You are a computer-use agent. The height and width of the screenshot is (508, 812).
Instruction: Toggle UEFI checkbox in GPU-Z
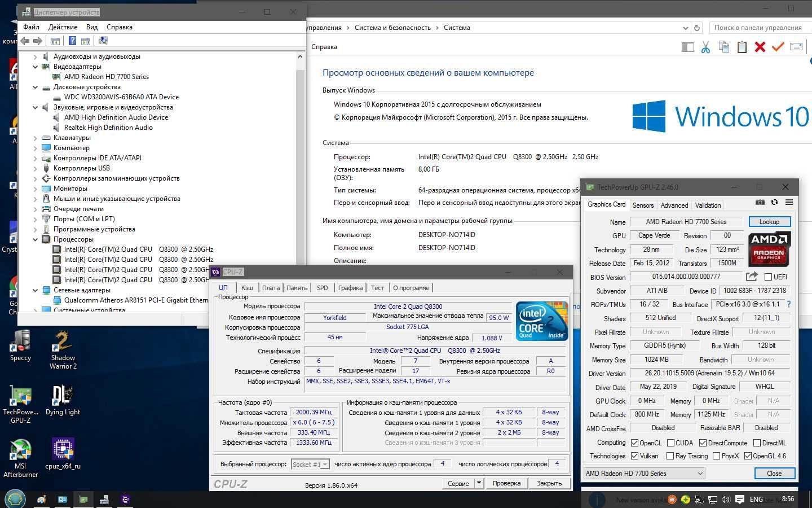point(768,277)
